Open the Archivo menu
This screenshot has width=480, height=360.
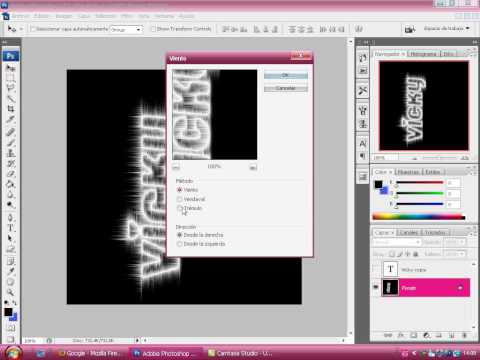coord(21,16)
